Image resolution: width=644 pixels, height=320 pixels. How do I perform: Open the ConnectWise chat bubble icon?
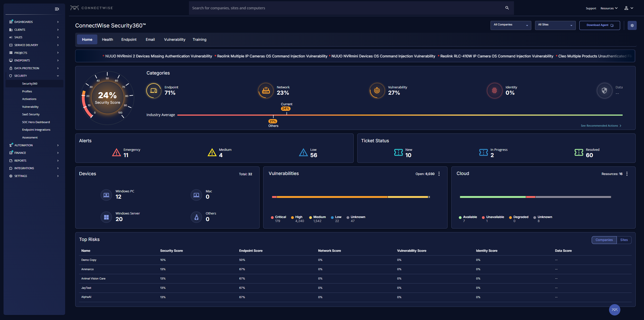coord(614,310)
